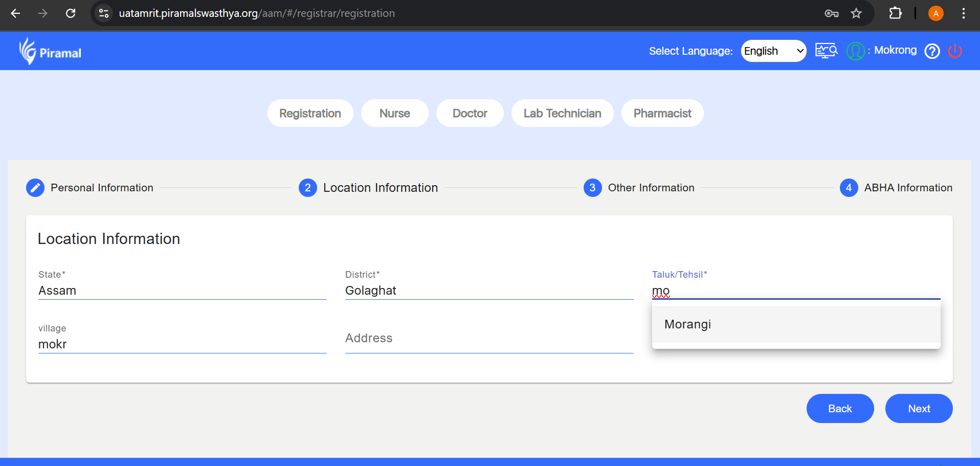Open the browser extensions puzzle icon
The image size is (980, 466).
895,13
